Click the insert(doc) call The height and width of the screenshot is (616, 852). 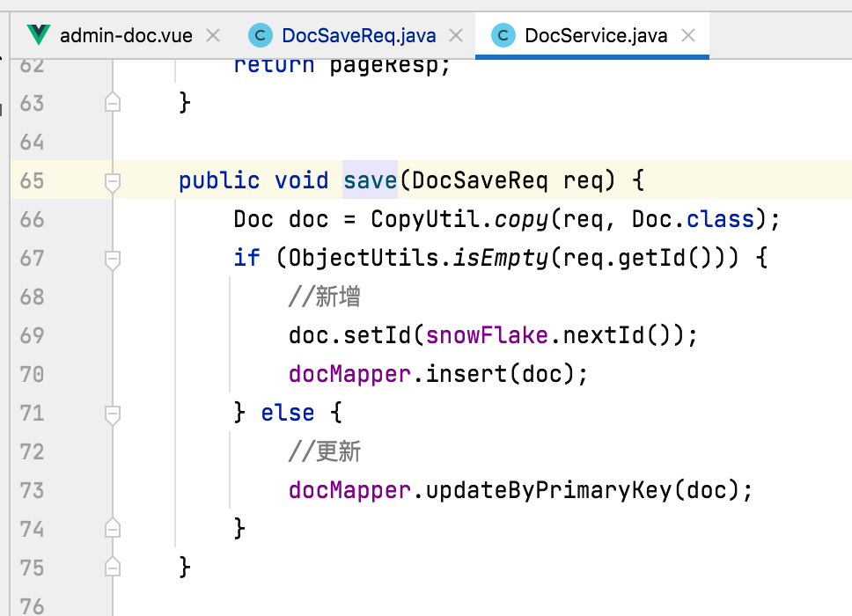coord(500,374)
